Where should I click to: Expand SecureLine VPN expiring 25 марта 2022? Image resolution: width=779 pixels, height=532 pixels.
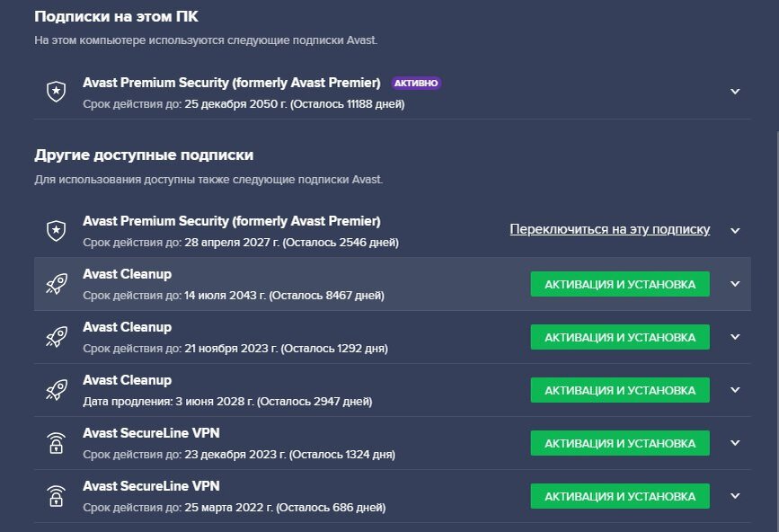(735, 496)
